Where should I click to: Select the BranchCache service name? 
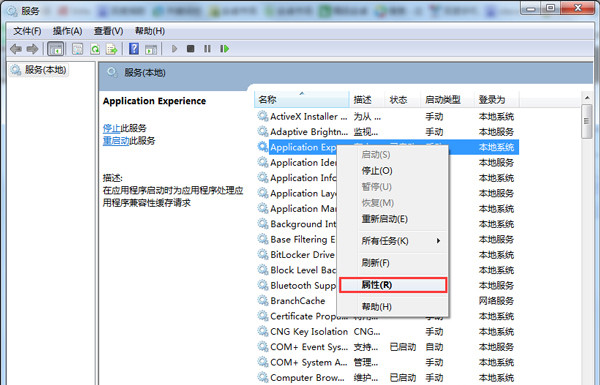tap(298, 301)
